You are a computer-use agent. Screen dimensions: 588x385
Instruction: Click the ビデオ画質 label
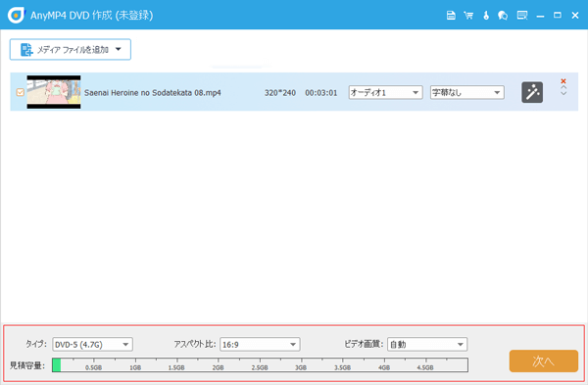pos(364,344)
